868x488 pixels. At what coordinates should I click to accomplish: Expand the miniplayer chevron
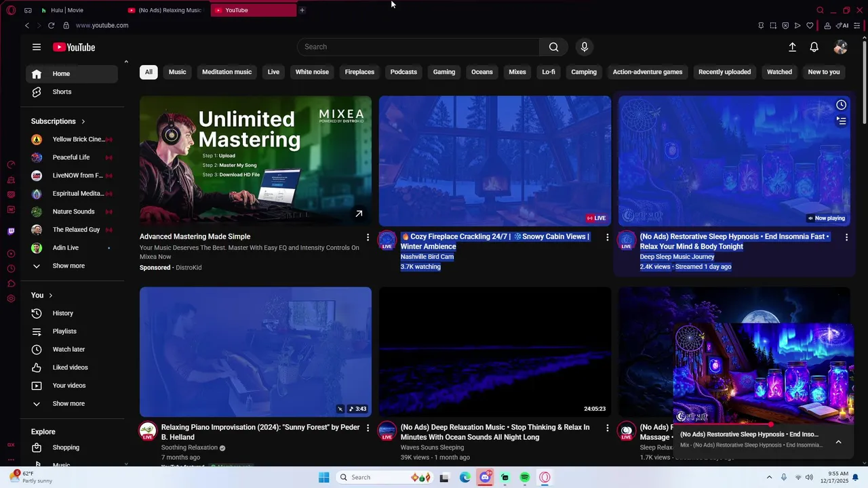click(838, 441)
